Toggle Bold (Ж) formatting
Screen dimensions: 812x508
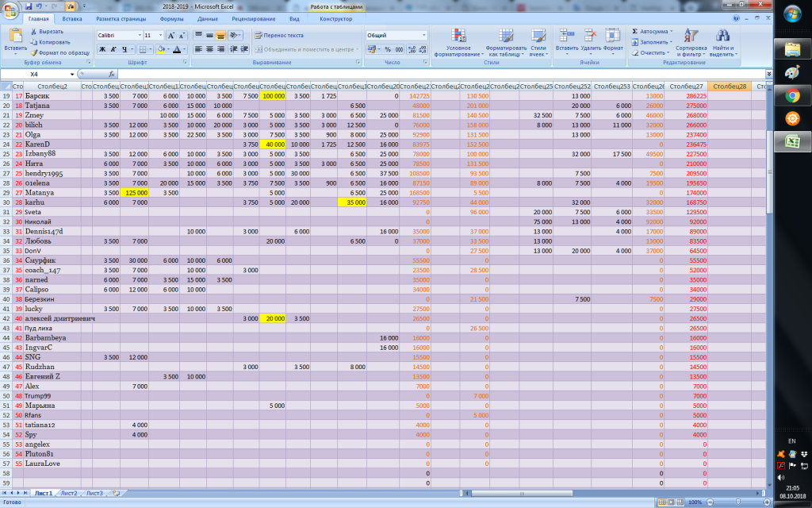(102, 49)
